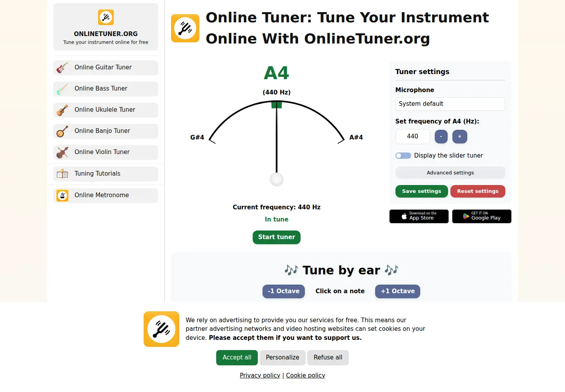This screenshot has height=392, width=565.
Task: Click the green in-tune marker on the arc
Action: pyautogui.click(x=277, y=105)
